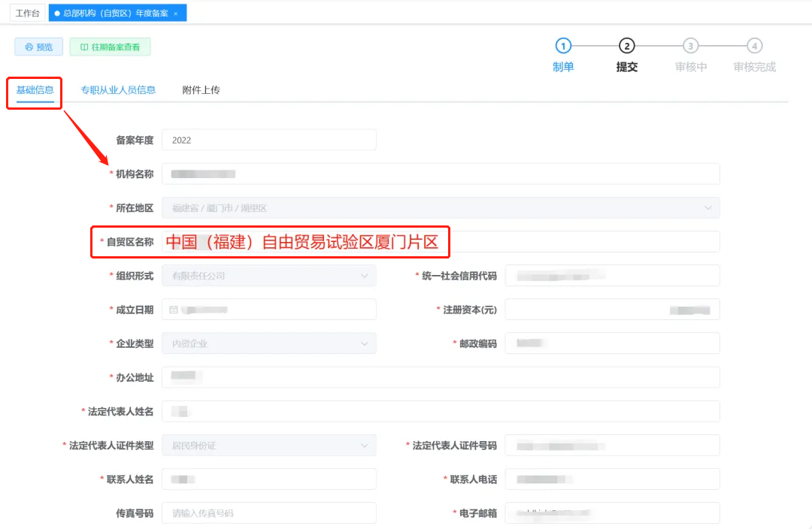
Task: Open the 工作台 tab
Action: tap(28, 13)
